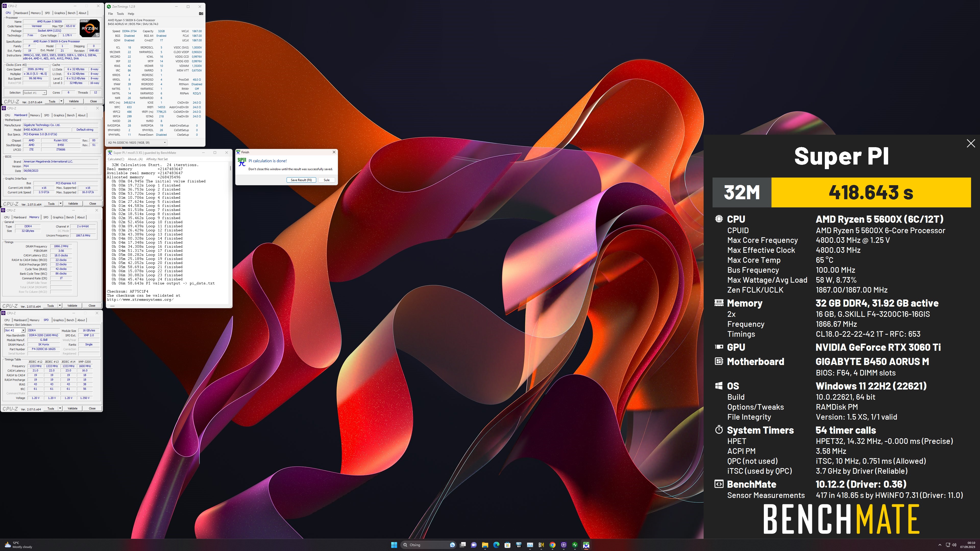Screen dimensions: 980x551
Task: Open Super PI About...(A) menu
Action: point(135,159)
